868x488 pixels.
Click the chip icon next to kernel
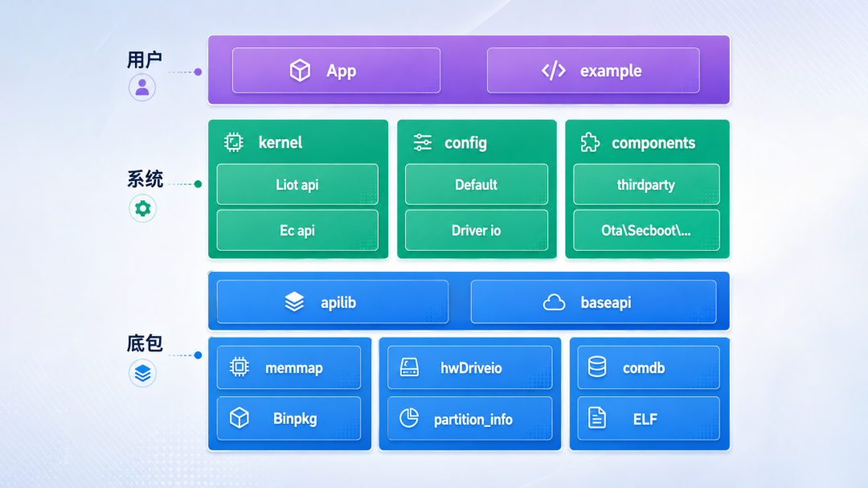coord(234,142)
